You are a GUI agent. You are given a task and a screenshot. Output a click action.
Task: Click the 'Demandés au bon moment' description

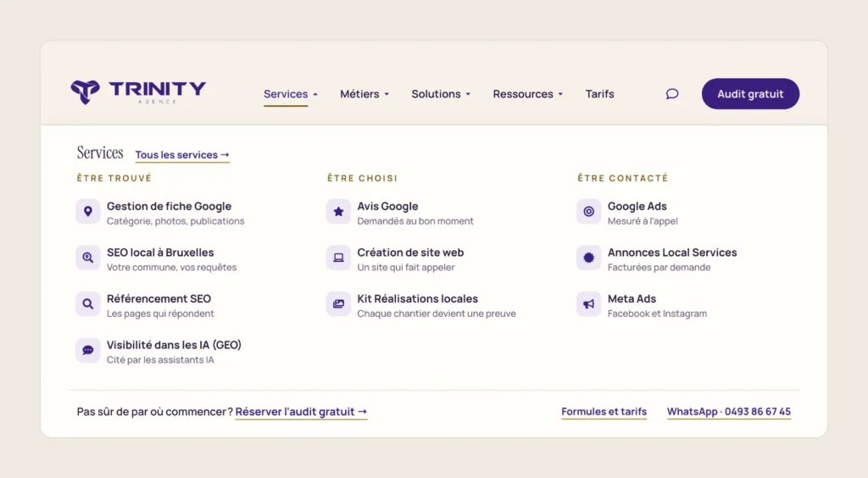(x=415, y=221)
